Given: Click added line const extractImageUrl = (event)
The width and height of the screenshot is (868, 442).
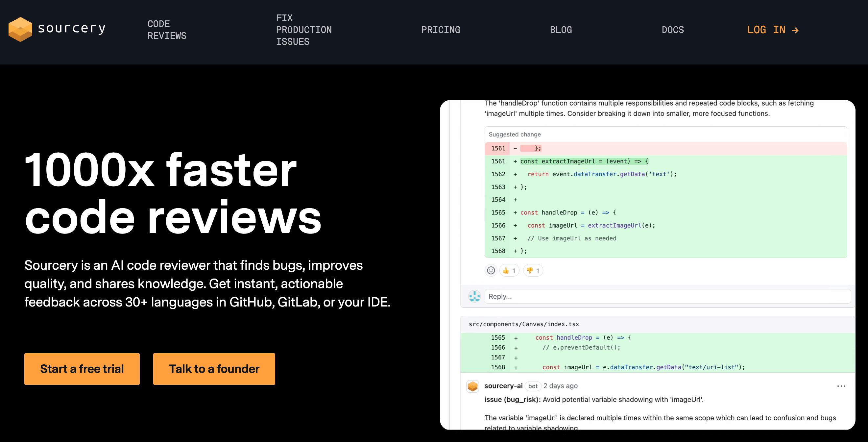Looking at the screenshot, I should click(x=665, y=161).
